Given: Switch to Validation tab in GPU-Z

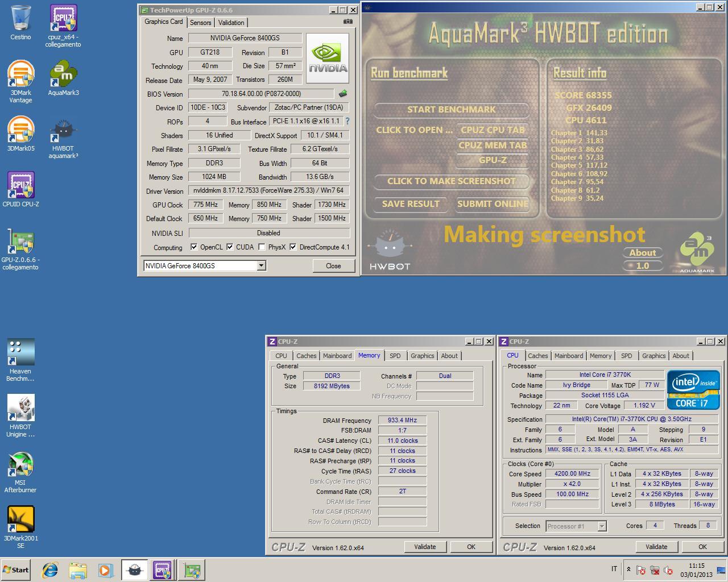Looking at the screenshot, I should point(231,23).
